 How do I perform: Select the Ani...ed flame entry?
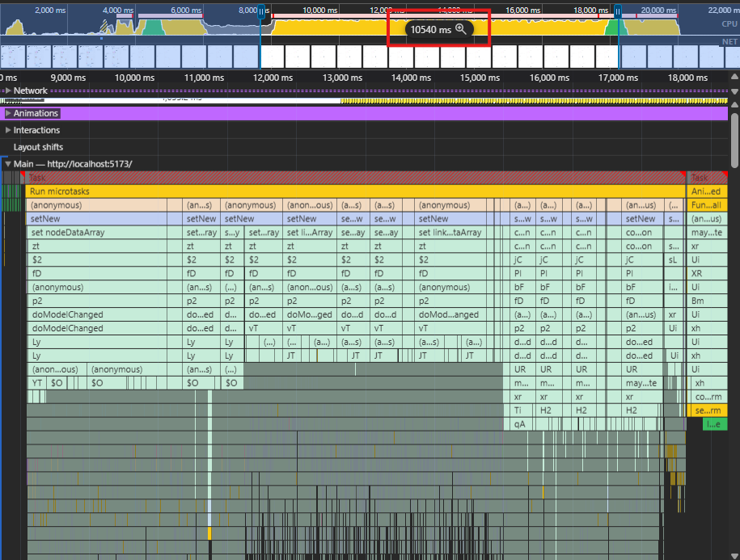tap(707, 192)
